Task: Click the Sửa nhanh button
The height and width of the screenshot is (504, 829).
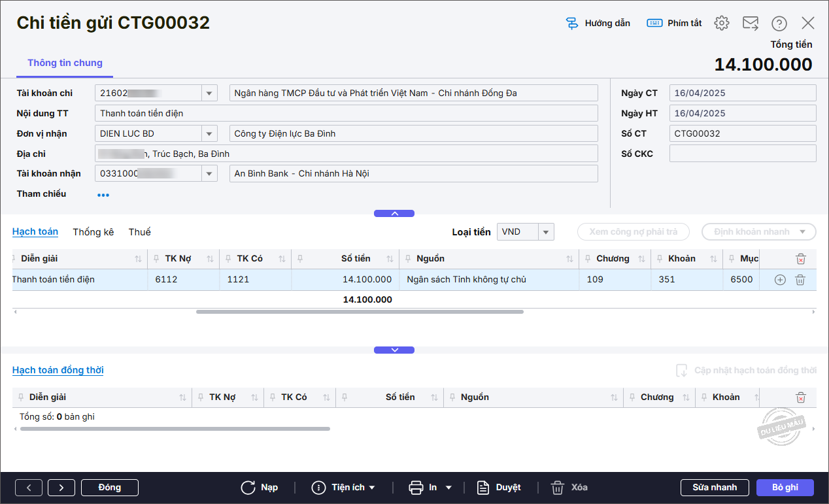Action: [x=715, y=488]
